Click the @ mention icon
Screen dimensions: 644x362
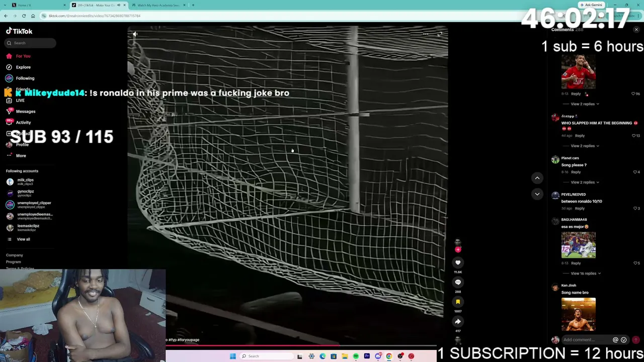pyautogui.click(x=615, y=340)
